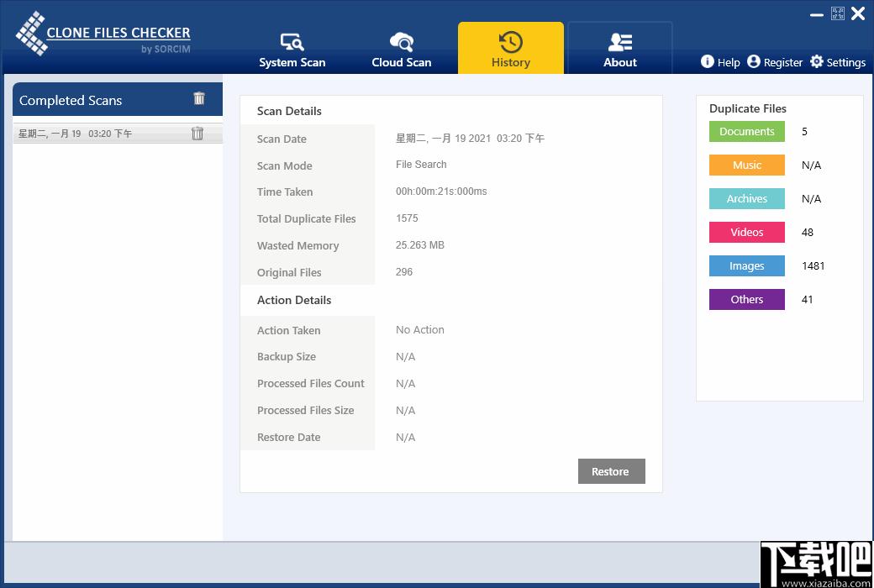This screenshot has height=588, width=874.
Task: Delete the 03:20 scan entry trash icon
Action: [197, 134]
